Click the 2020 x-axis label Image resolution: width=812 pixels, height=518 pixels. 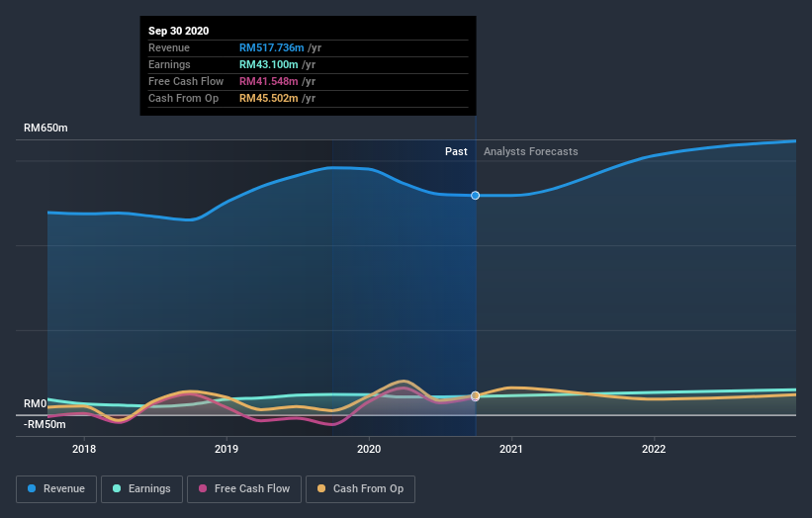369,449
